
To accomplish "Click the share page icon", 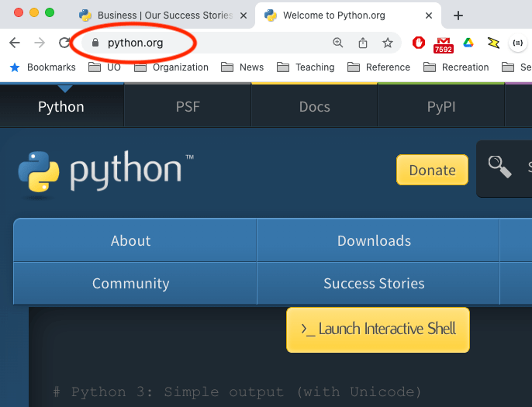I will coord(363,43).
